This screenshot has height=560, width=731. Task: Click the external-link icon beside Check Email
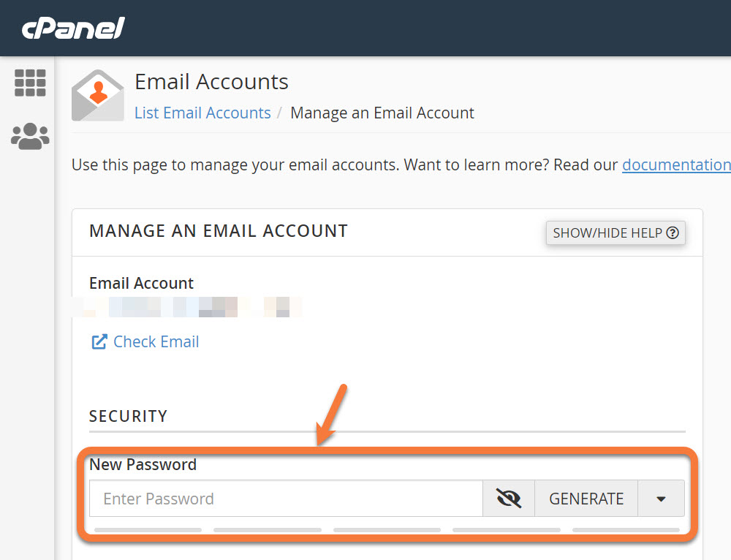pyautogui.click(x=99, y=341)
